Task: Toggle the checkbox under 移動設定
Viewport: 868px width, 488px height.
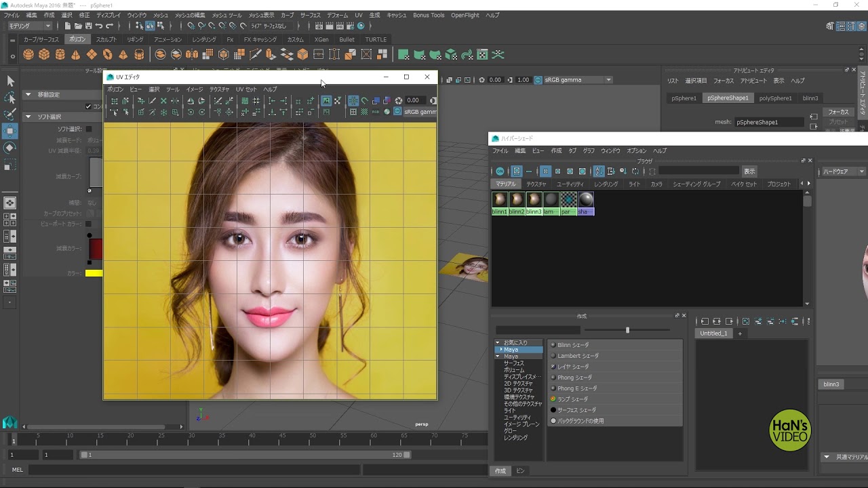Action: 88,106
